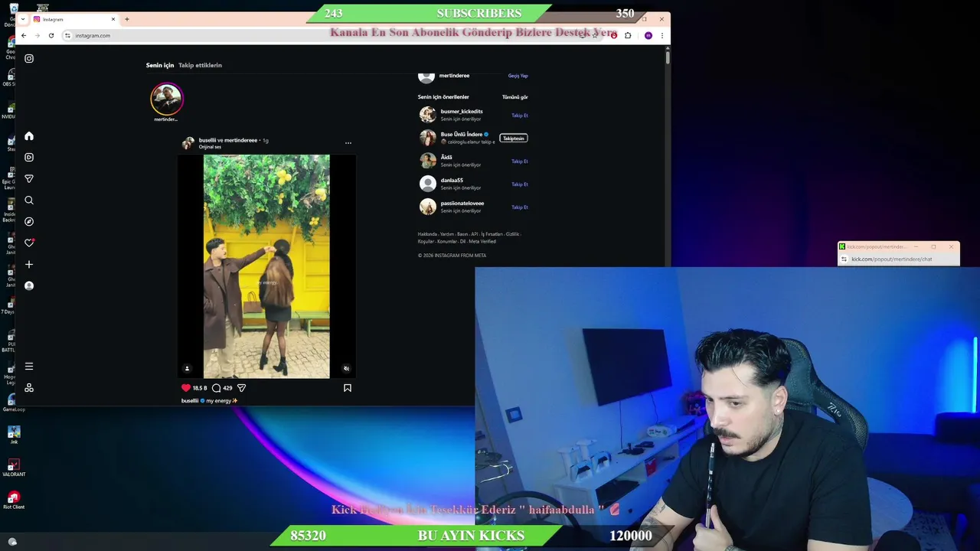Viewport: 980px width, 551px height.
Task: Click Tümünü gör for suggestions
Action: [514, 97]
